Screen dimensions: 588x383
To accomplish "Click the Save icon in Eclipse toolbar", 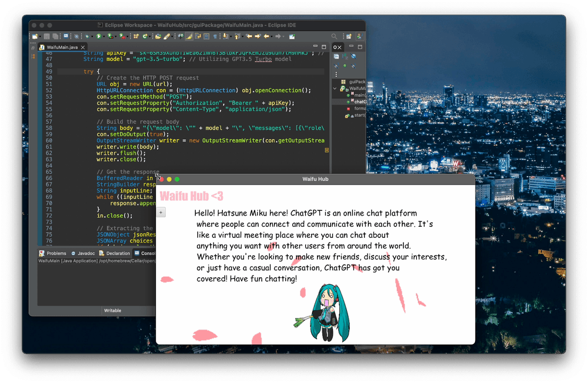I will pyautogui.click(x=47, y=36).
